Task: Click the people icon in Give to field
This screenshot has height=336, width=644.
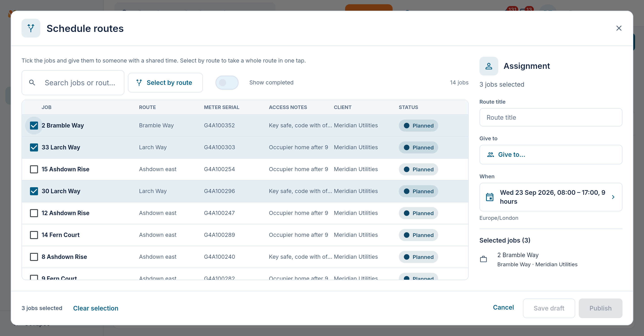Action: click(491, 155)
